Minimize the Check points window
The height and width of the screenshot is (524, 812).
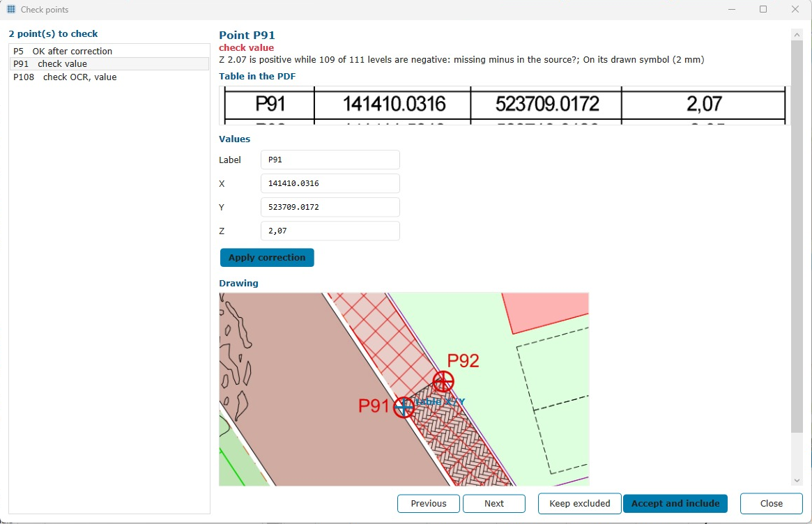point(732,9)
